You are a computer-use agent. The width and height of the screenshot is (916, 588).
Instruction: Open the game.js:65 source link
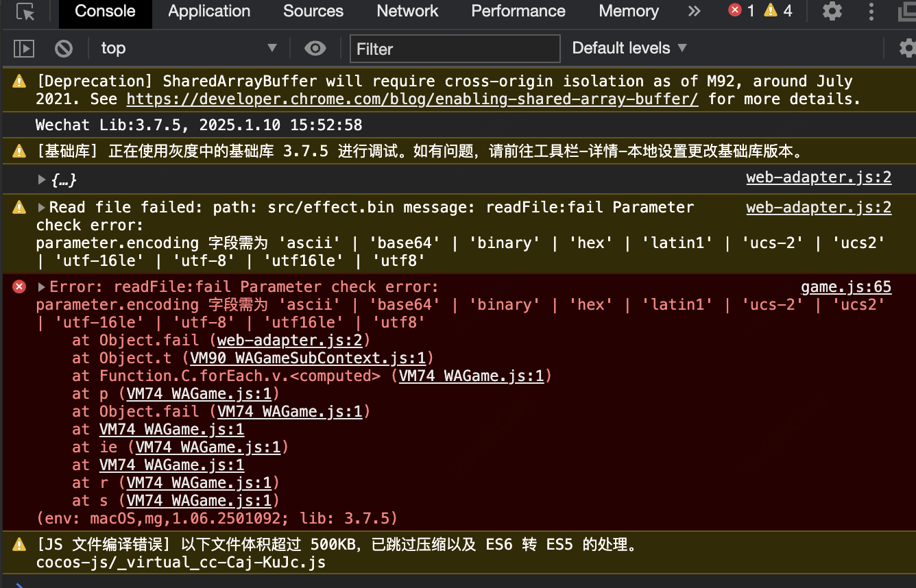point(846,286)
